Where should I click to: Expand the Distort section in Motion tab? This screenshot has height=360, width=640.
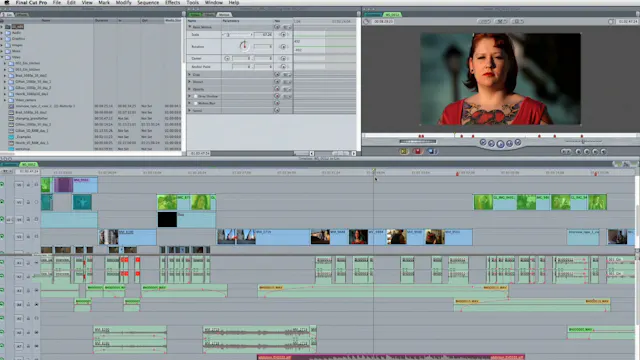click(189, 82)
